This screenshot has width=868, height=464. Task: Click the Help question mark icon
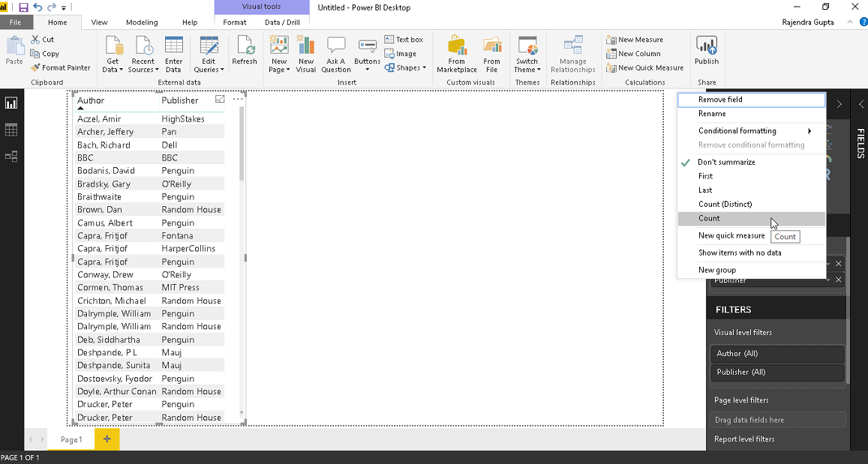(863, 22)
